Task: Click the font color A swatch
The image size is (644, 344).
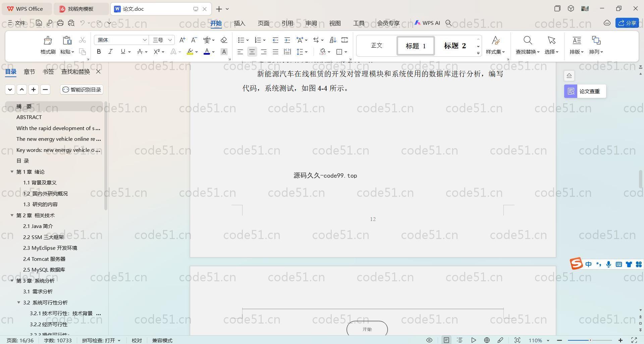Action: pos(207,52)
